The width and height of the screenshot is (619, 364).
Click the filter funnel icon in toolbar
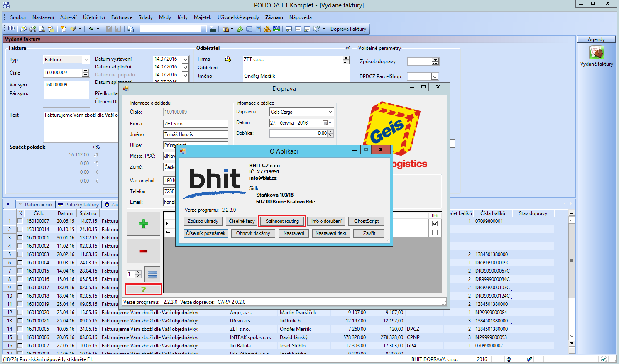coord(213,29)
